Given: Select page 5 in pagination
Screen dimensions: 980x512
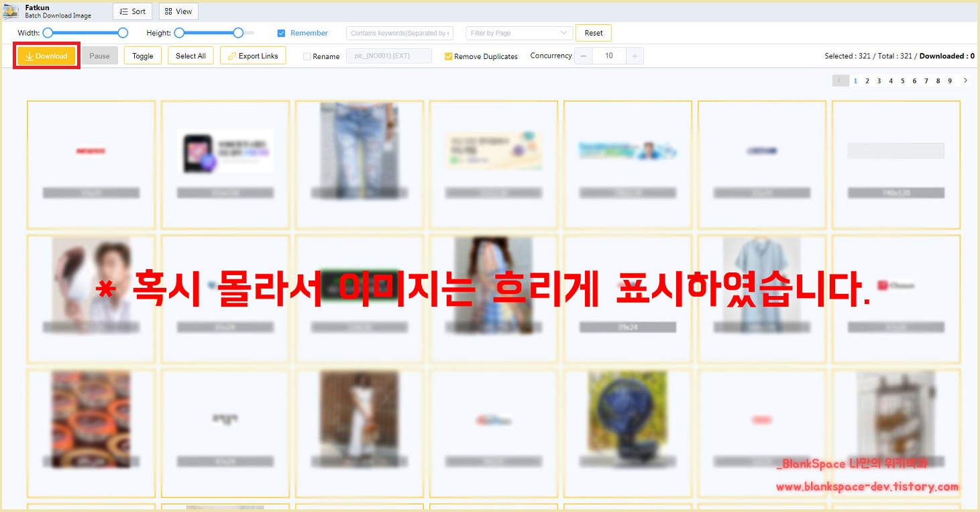Looking at the screenshot, I should (903, 81).
